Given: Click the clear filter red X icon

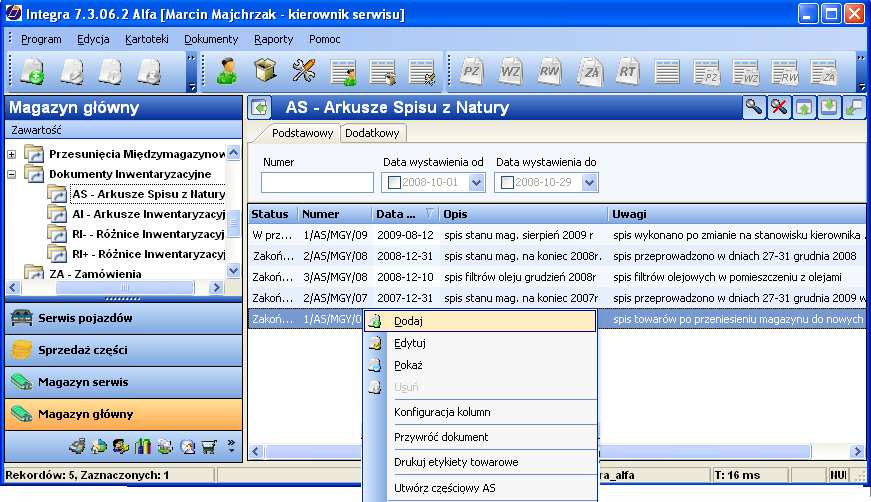Looking at the screenshot, I should click(779, 107).
